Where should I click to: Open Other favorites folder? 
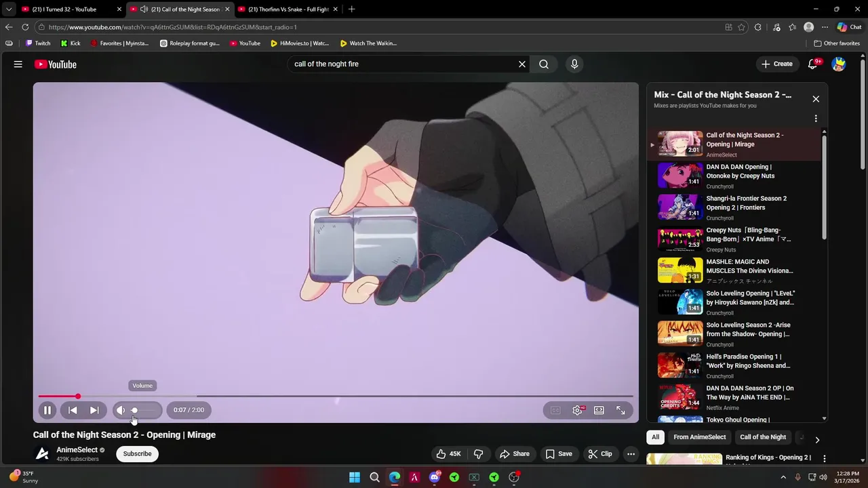point(837,43)
